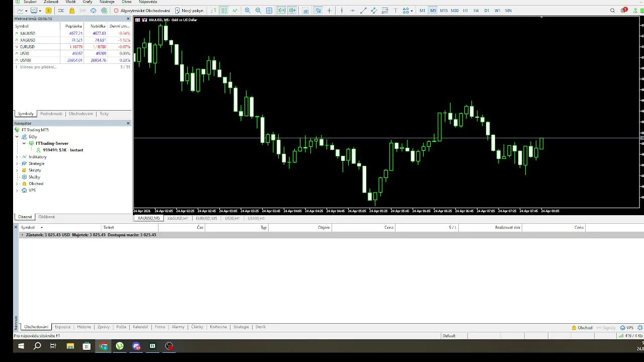Select US100 row in market watch
The height and width of the screenshot is (362, 644).
(72, 60)
